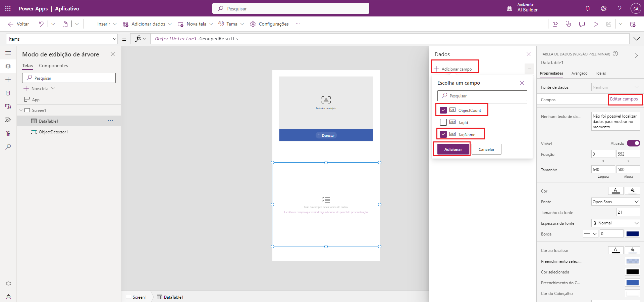Select ObjectDetector1 in the tree view
The width and height of the screenshot is (644, 302).
53,132
